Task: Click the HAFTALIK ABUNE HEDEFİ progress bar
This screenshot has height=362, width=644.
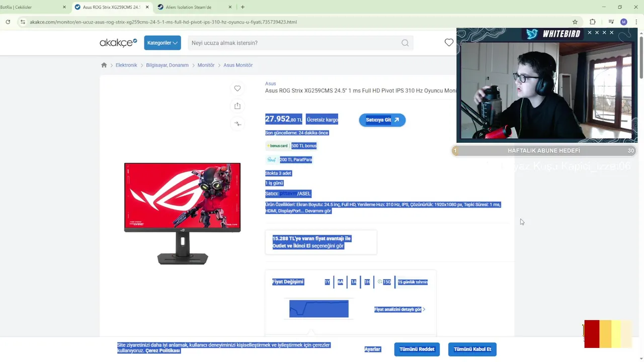Action: coord(544,151)
